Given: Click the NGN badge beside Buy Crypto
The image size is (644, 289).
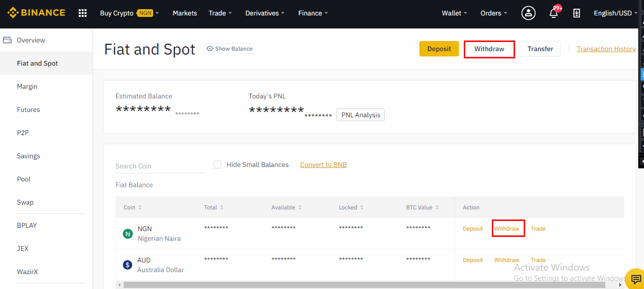Looking at the screenshot, I should [145, 13].
